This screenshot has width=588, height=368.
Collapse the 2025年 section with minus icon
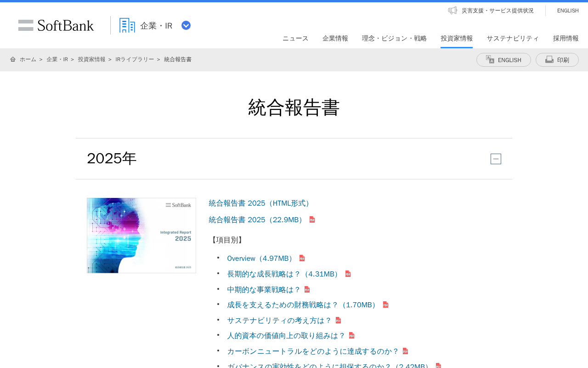496,159
